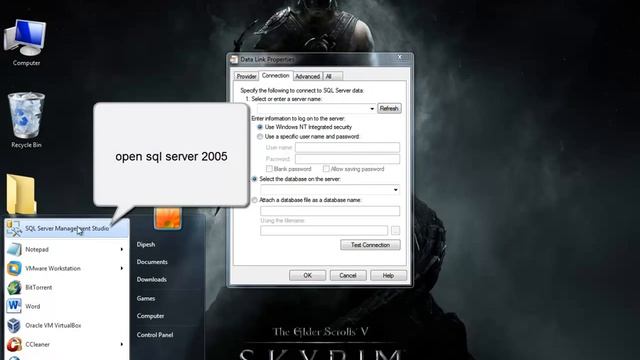Viewport: 640px width, 360px height.
Task: Close the Data Link Properties dialog
Action: point(400,57)
